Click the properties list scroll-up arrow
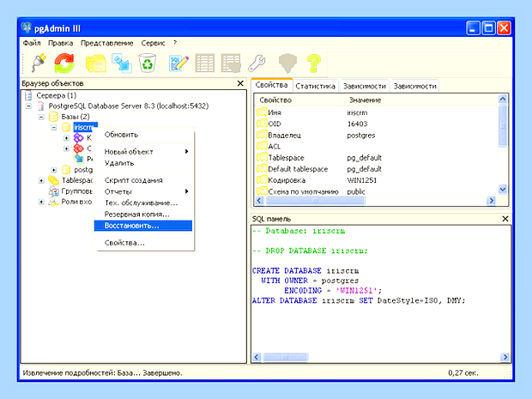The height and width of the screenshot is (399, 532). click(503, 99)
